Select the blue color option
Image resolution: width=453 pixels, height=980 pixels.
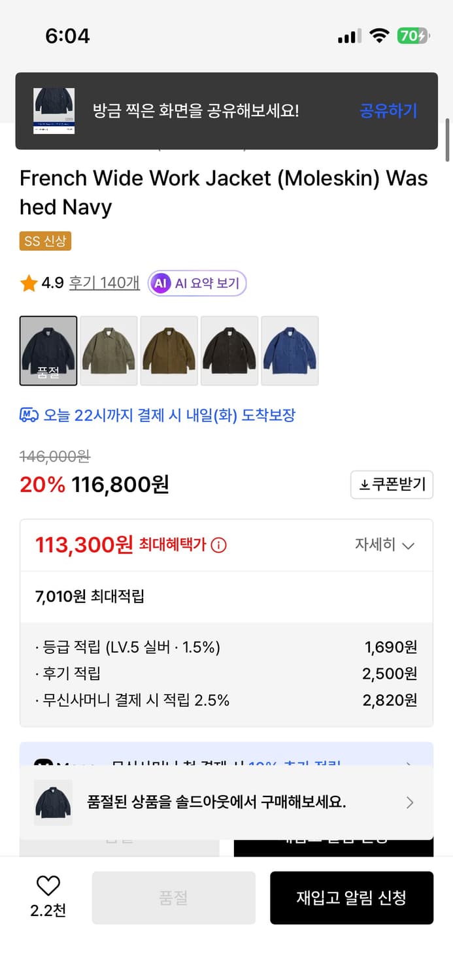click(289, 350)
